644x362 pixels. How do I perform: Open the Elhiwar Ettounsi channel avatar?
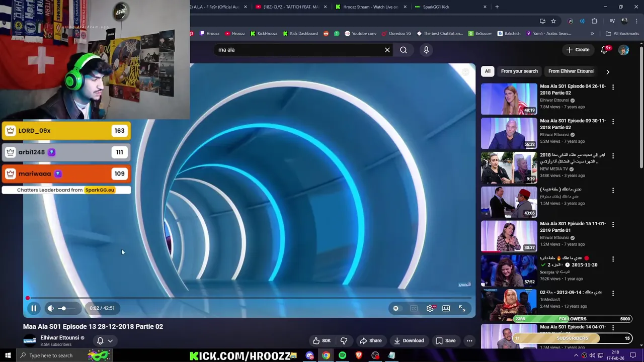click(x=30, y=340)
